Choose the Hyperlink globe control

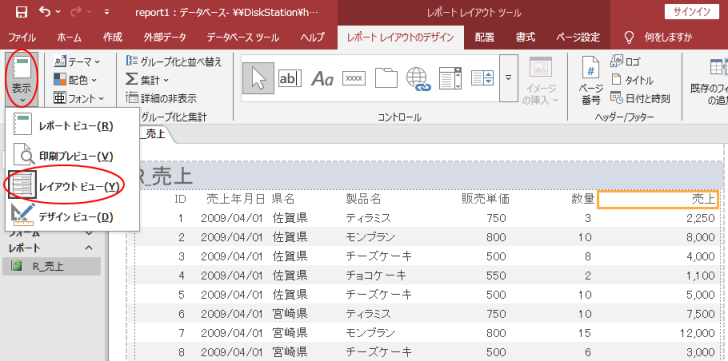point(418,78)
